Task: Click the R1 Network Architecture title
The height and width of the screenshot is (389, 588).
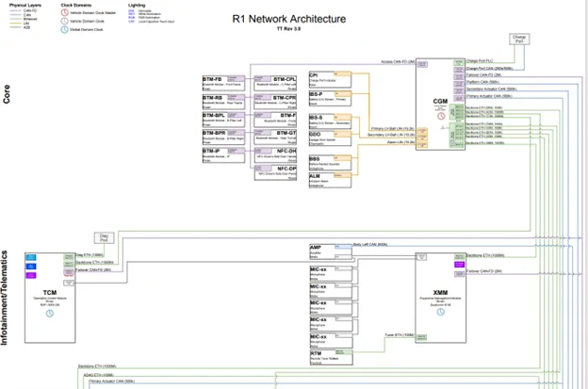Action: [289, 19]
